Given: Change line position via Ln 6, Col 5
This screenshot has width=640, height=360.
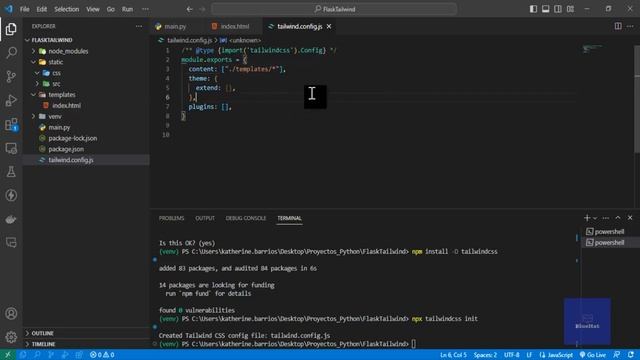Looking at the screenshot, I should point(453,355).
